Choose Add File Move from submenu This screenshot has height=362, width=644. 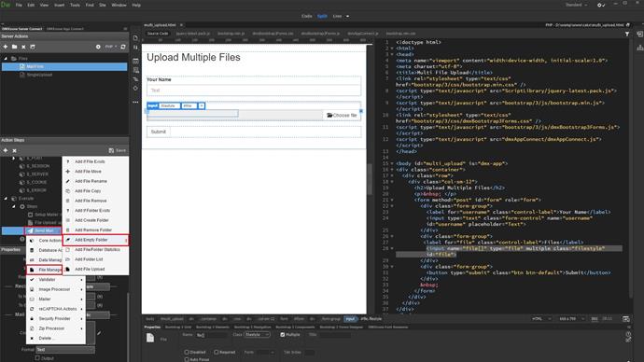pos(96,172)
